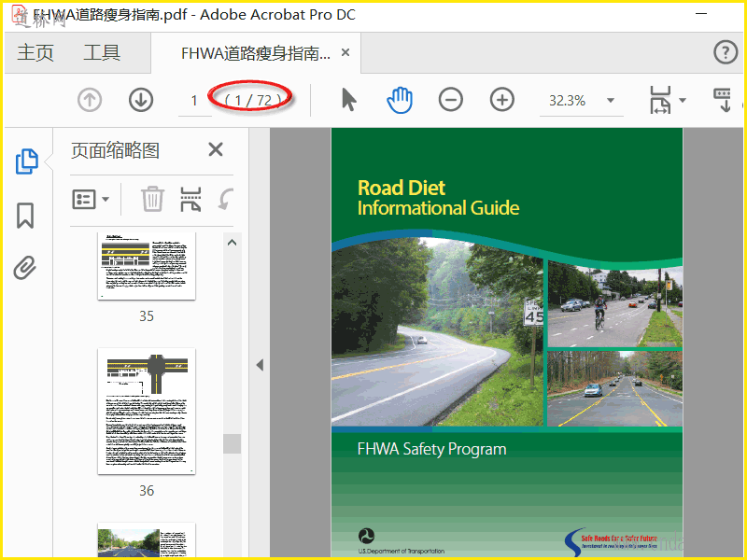Select page 36 thumbnail

[x=147, y=411]
